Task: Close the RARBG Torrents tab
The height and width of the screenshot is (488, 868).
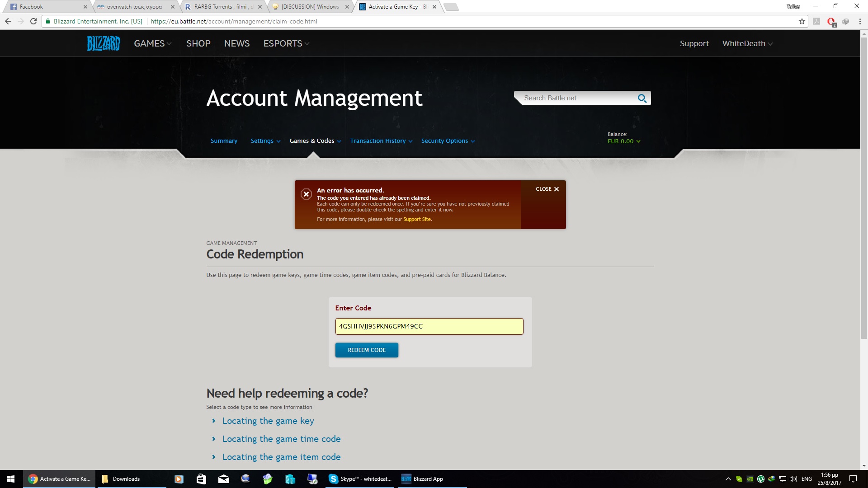Action: tap(260, 7)
